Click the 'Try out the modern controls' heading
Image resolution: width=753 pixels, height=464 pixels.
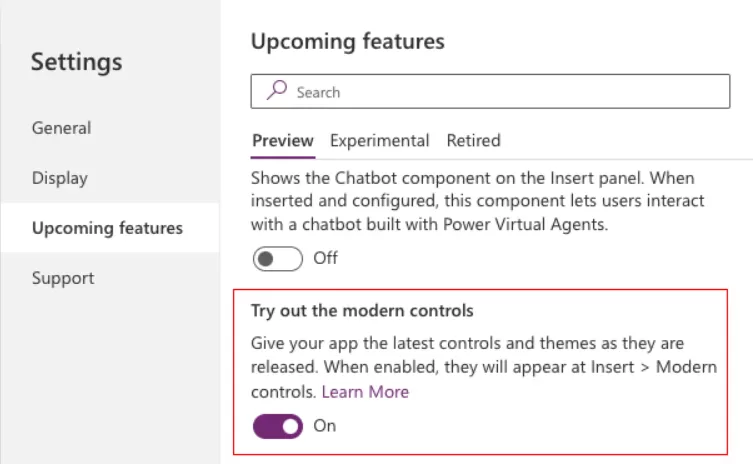click(362, 311)
